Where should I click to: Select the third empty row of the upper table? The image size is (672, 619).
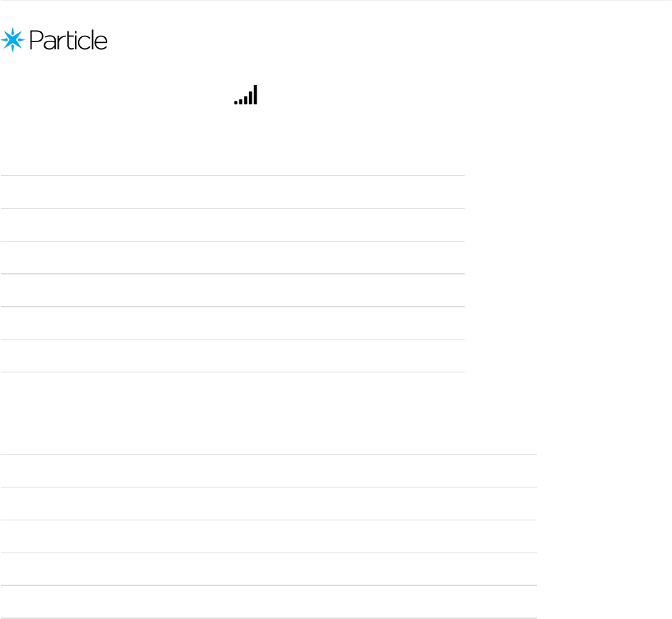233,257
